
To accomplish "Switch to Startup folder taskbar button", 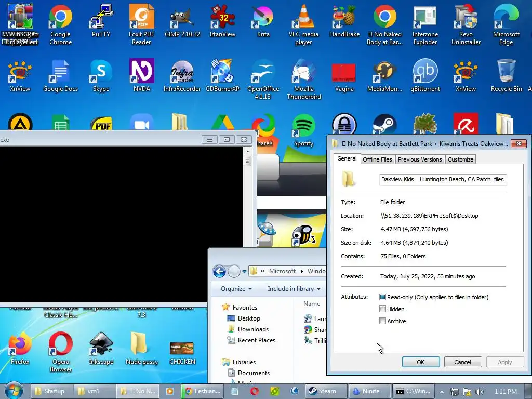I will click(51, 391).
